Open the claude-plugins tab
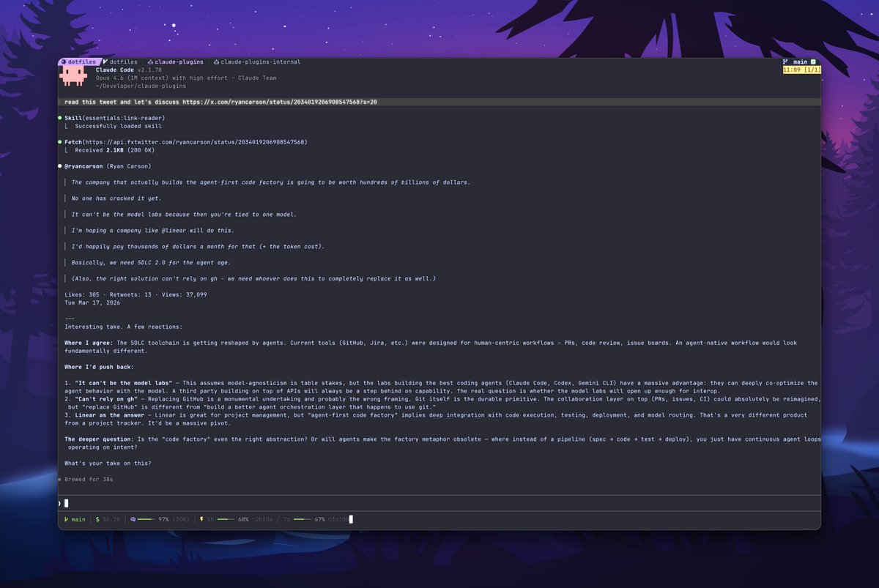This screenshot has height=588, width=879. (176, 62)
